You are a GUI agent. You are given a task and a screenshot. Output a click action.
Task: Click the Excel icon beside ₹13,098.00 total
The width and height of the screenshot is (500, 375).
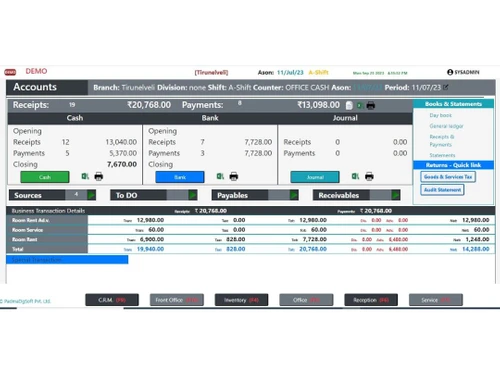pyautogui.click(x=360, y=106)
